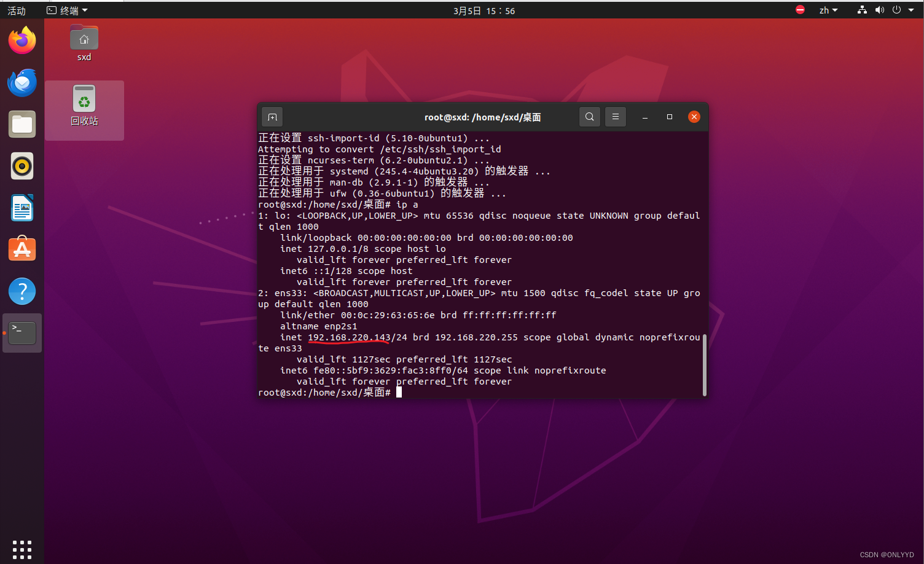The image size is (924, 564).
Task: Open the date and time panel
Action: (484, 10)
